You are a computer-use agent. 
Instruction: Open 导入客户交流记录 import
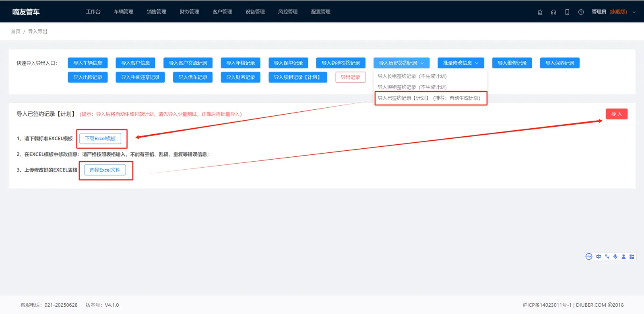(188, 63)
